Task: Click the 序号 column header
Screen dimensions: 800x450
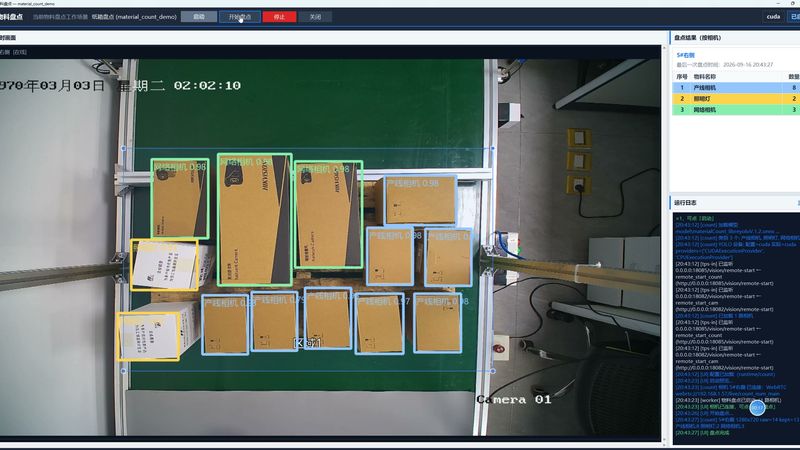Action: 682,77
